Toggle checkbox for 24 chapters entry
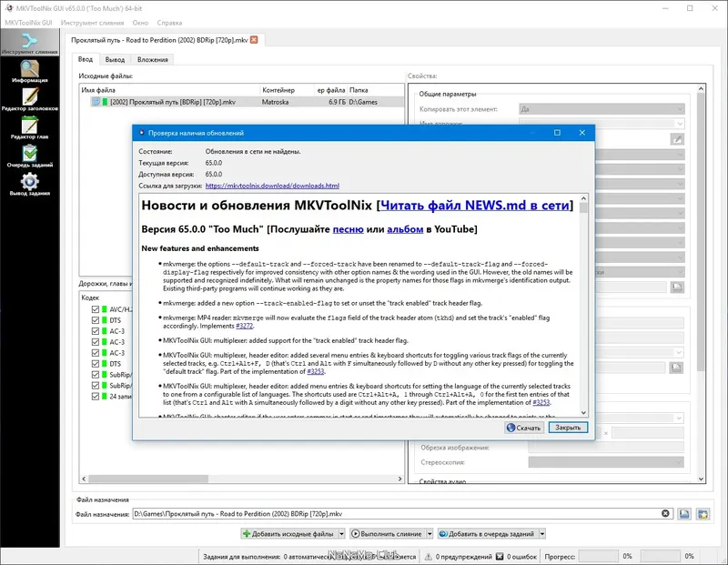728x565 pixels. (96, 397)
